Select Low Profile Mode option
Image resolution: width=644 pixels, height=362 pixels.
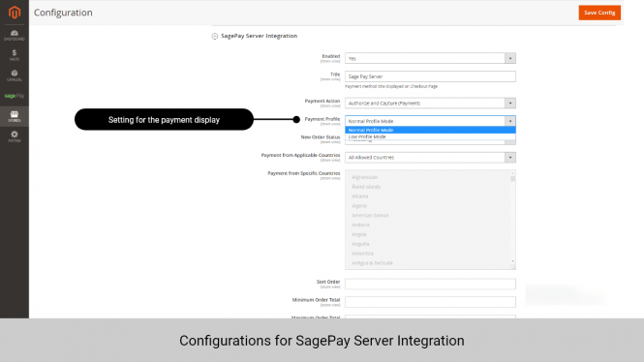tap(430, 136)
